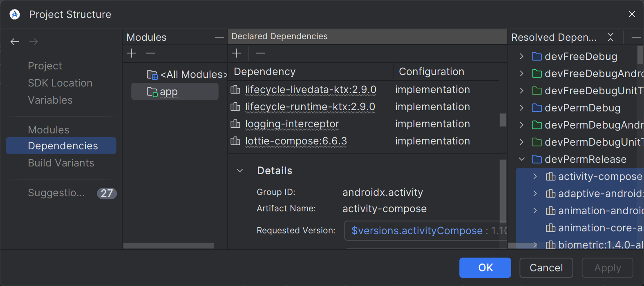Open the Build Variants page
644x286 pixels.
[x=61, y=163]
